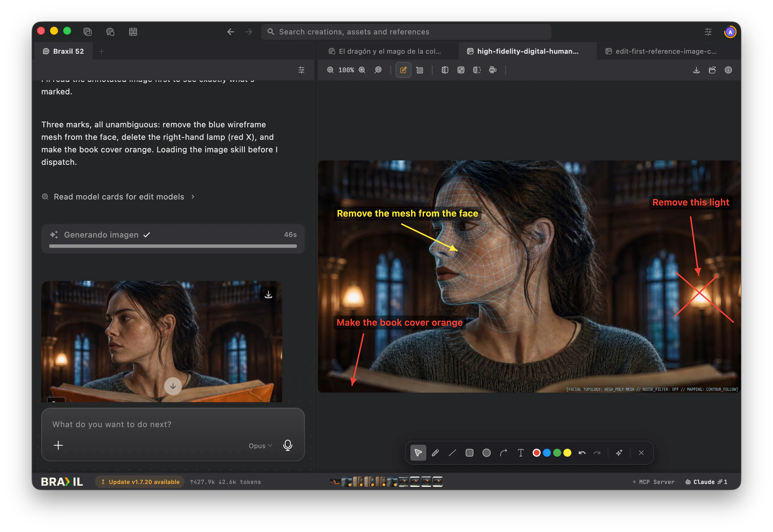Zoom out the canvas view
The image size is (773, 532).
point(330,70)
